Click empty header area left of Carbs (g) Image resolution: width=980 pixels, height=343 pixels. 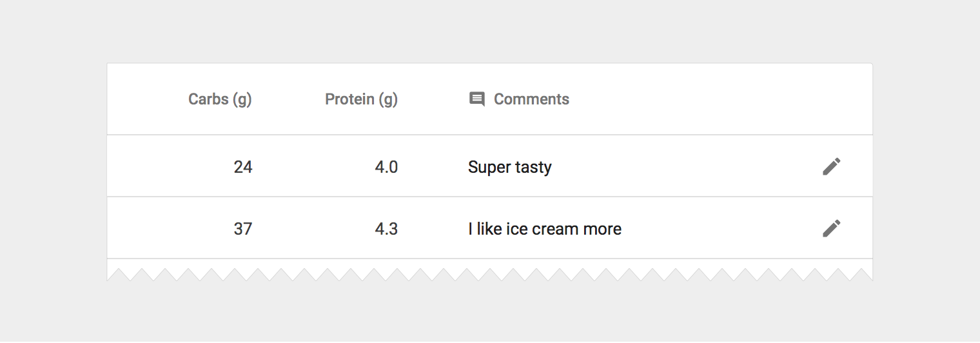click(145, 99)
